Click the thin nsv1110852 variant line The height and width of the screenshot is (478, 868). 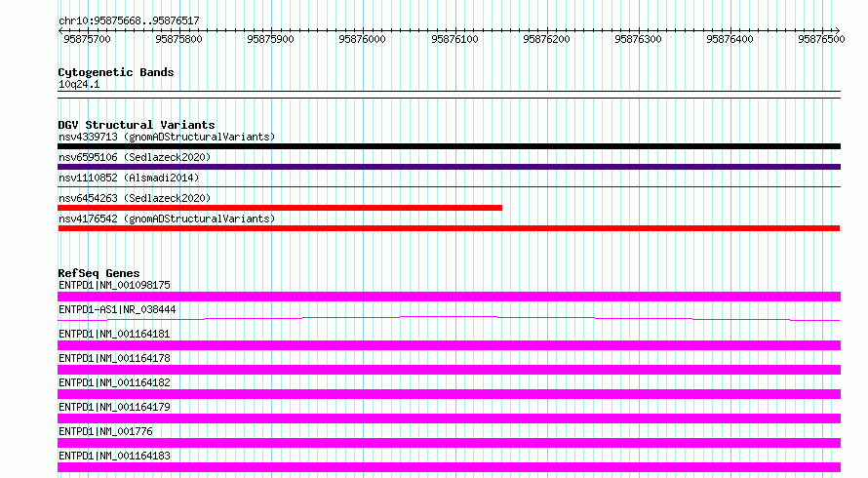[449, 187]
